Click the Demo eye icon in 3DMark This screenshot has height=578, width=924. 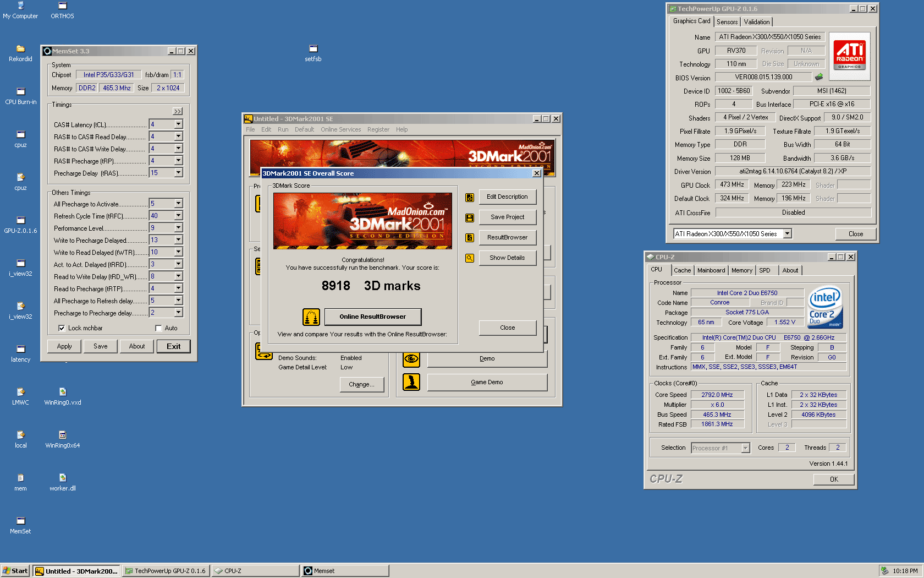[x=411, y=359]
